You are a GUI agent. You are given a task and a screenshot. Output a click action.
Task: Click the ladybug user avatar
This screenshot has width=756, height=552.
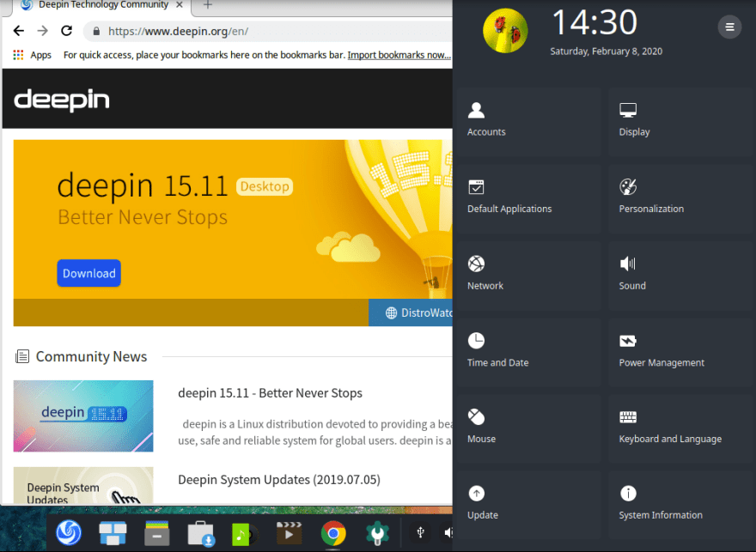coord(505,30)
